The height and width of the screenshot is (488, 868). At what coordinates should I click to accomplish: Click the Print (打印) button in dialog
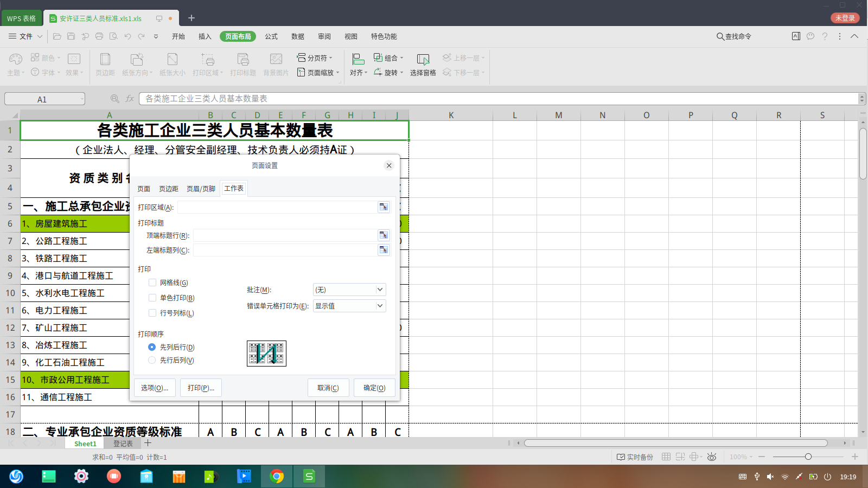point(201,388)
